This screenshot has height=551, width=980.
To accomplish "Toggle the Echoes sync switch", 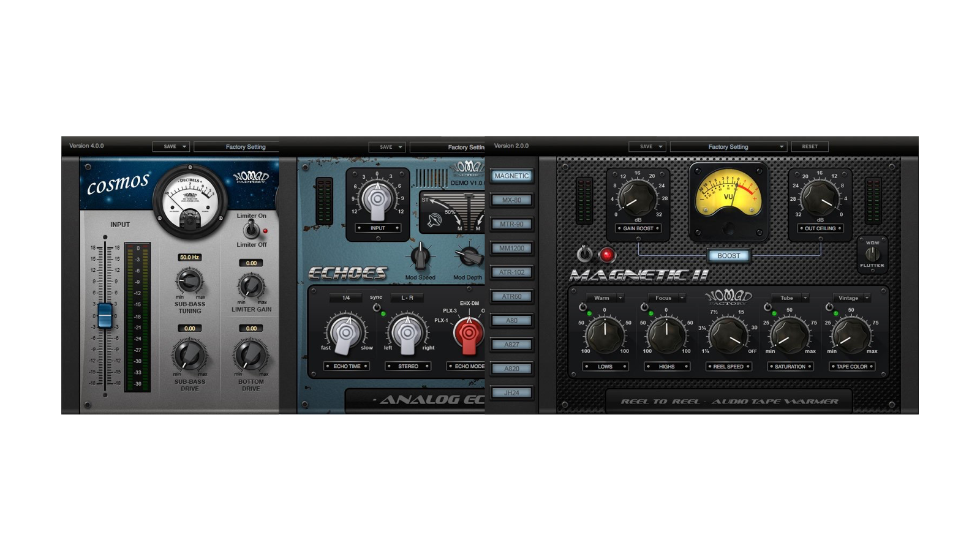I will coord(377,307).
